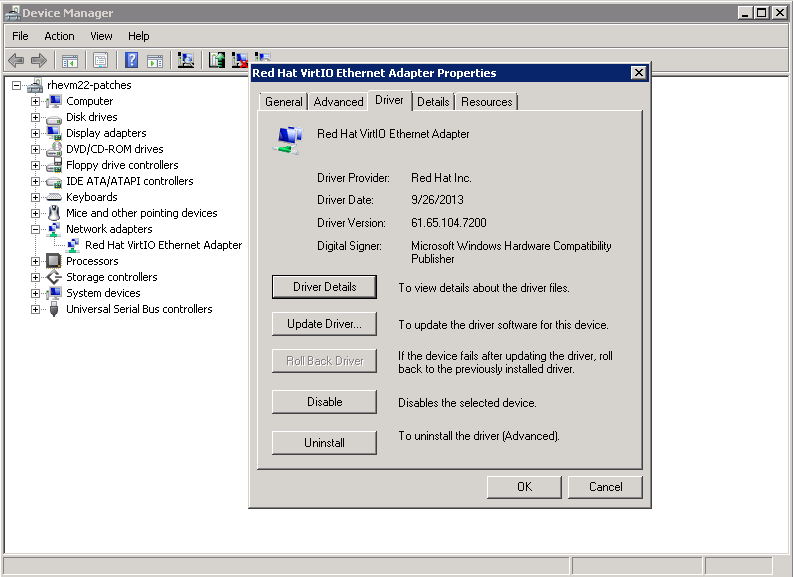Click the Display adapters category icon
This screenshot has width=793, height=577.
tap(54, 133)
